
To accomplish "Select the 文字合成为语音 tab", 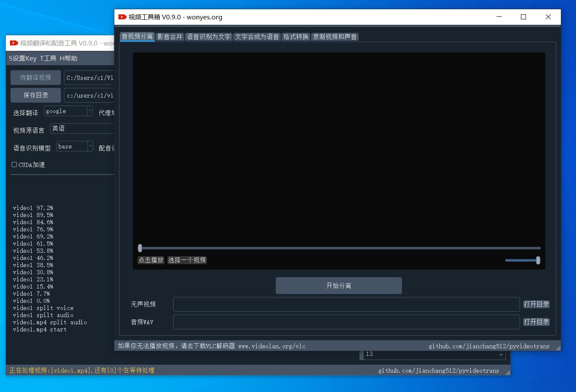I will pos(256,37).
